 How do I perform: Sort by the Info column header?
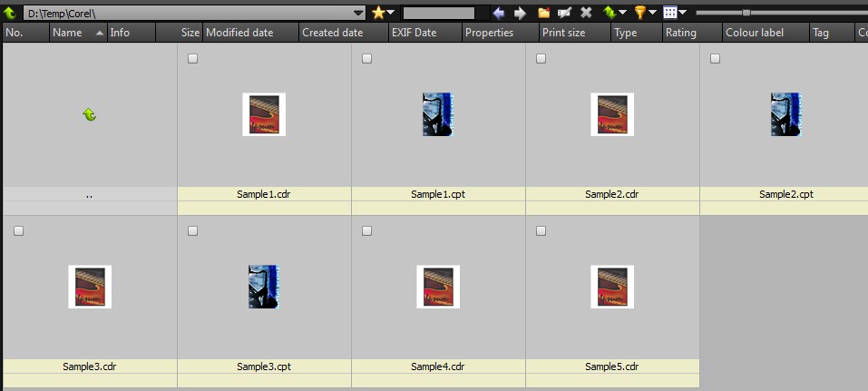(x=132, y=33)
